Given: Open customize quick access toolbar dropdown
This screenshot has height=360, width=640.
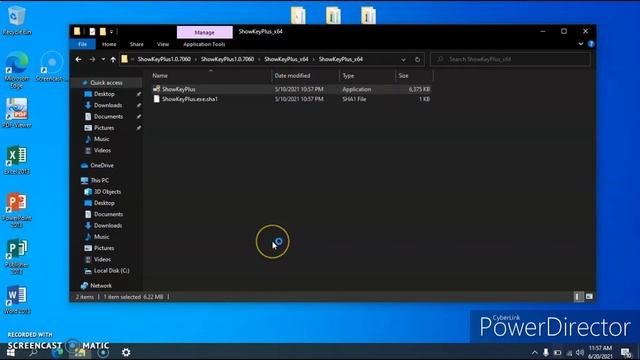Looking at the screenshot, I should pyautogui.click(x=111, y=31).
